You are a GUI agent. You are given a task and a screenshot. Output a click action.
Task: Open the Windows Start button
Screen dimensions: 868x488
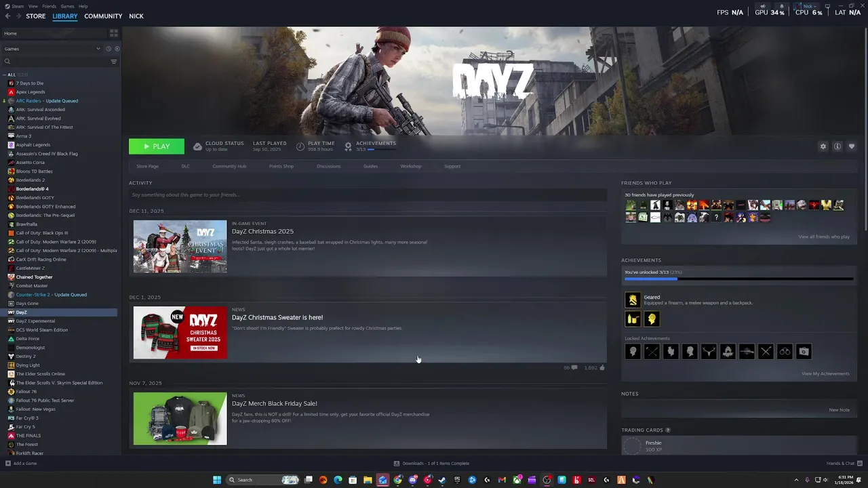click(x=217, y=480)
